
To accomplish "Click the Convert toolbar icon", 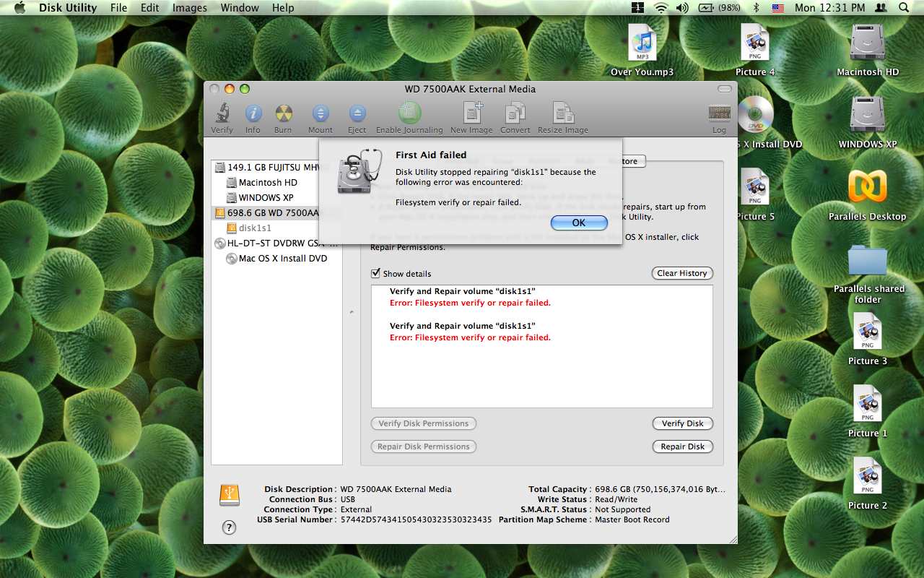I will pyautogui.click(x=515, y=118).
